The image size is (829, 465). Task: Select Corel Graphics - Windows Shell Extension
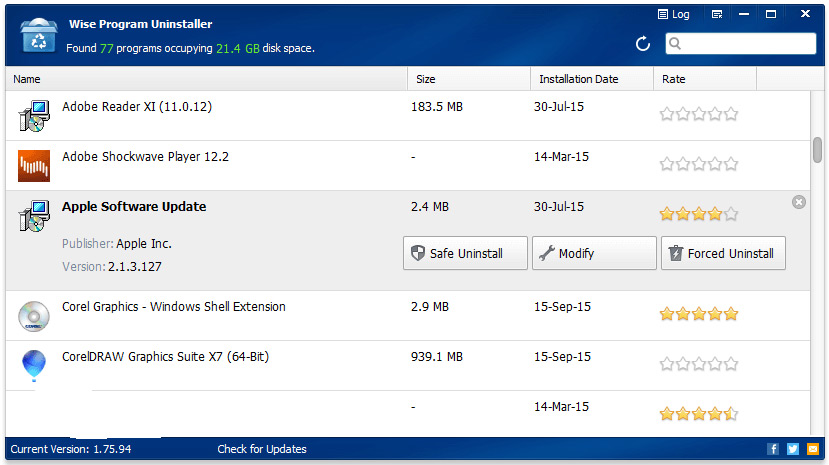pyautogui.click(x=408, y=315)
